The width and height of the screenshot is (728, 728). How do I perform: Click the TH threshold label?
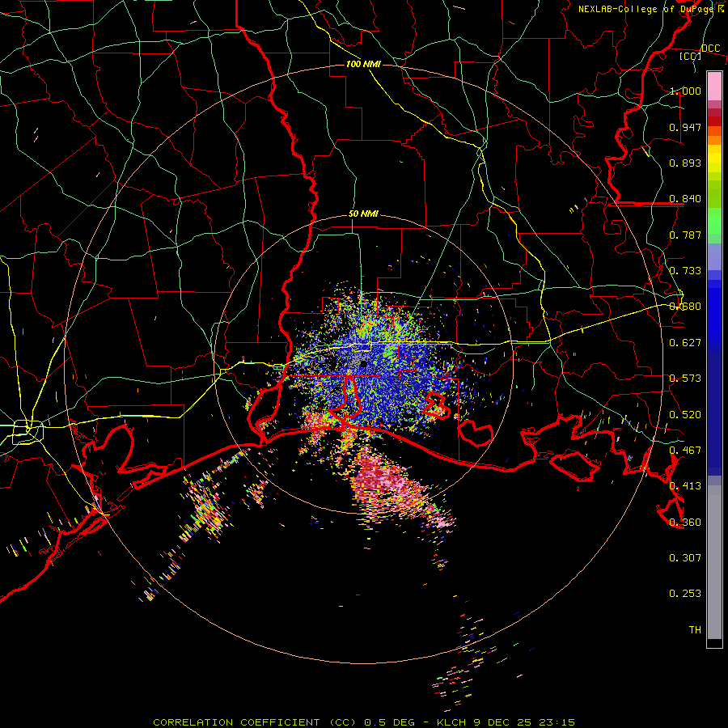(x=695, y=630)
